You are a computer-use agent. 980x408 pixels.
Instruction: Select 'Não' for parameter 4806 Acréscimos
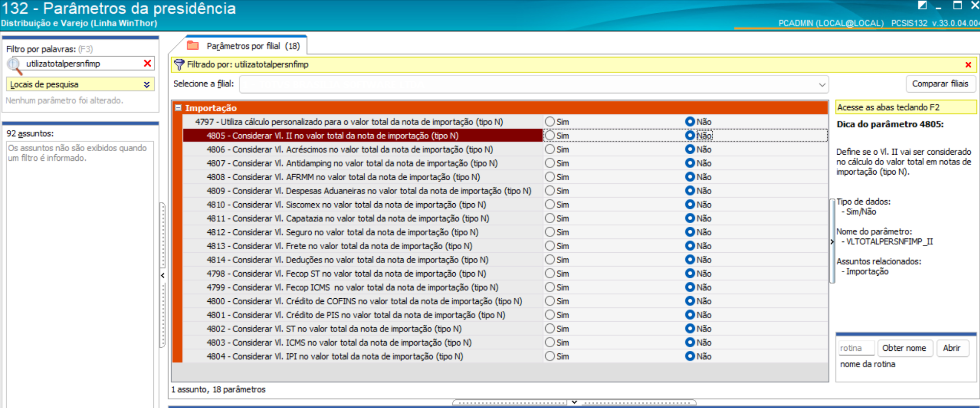pyautogui.click(x=690, y=149)
